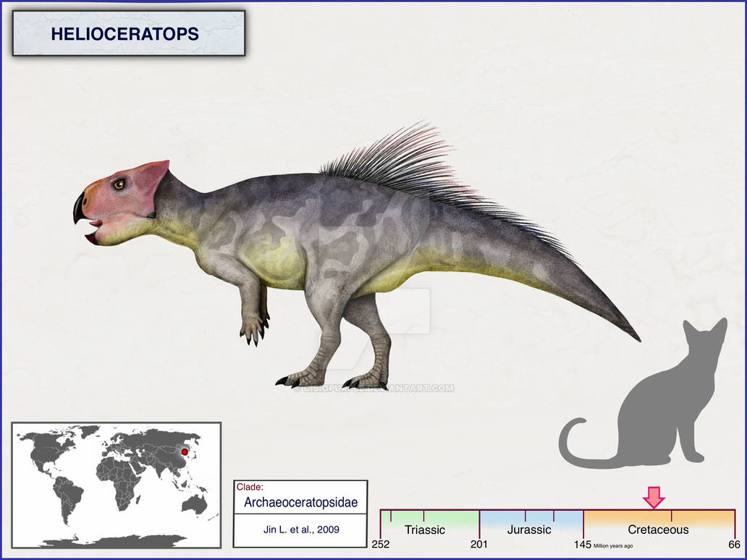Screen dimensions: 747x560
Task: Click the cisiopurple DeviantArt watermark
Action: click(376, 389)
